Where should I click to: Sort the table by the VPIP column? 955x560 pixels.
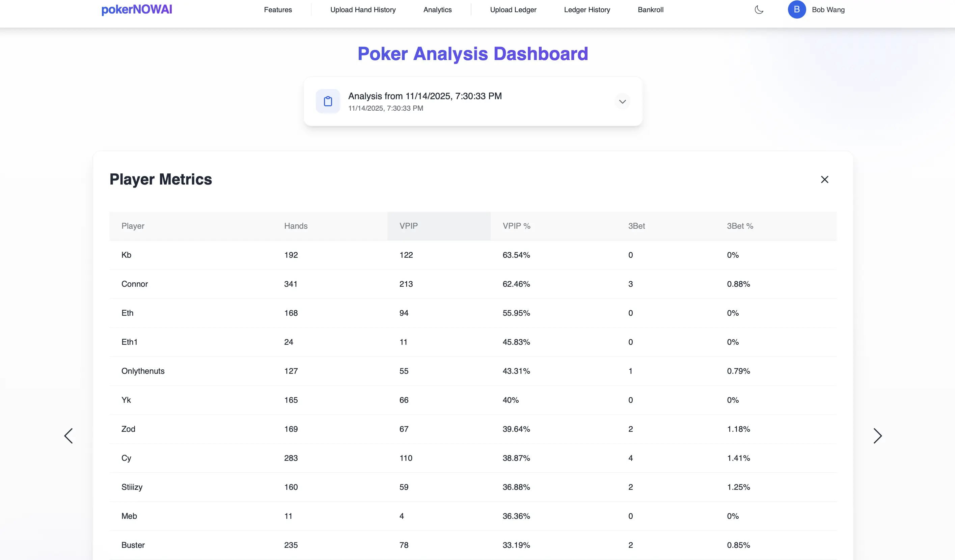(409, 226)
